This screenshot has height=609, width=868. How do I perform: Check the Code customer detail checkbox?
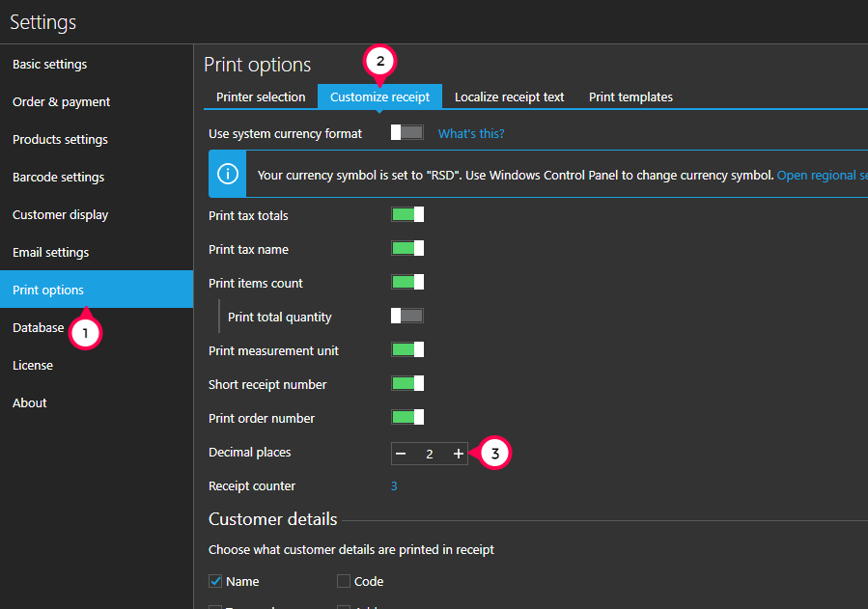click(x=344, y=581)
